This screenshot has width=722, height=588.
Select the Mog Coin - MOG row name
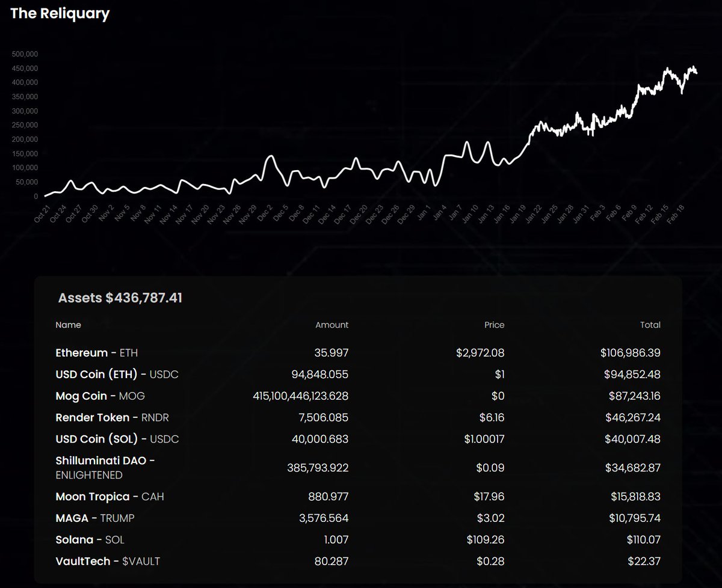coord(100,396)
